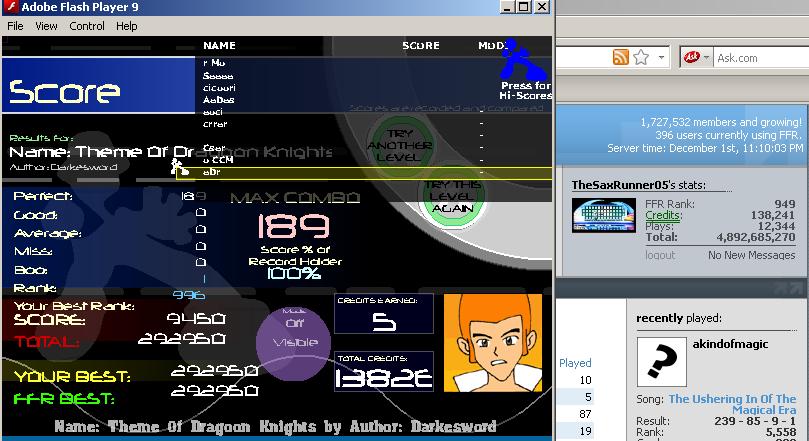Image resolution: width=809 pixels, height=441 pixels.
Task: Expand the search engine selector arrow
Action: coord(706,57)
